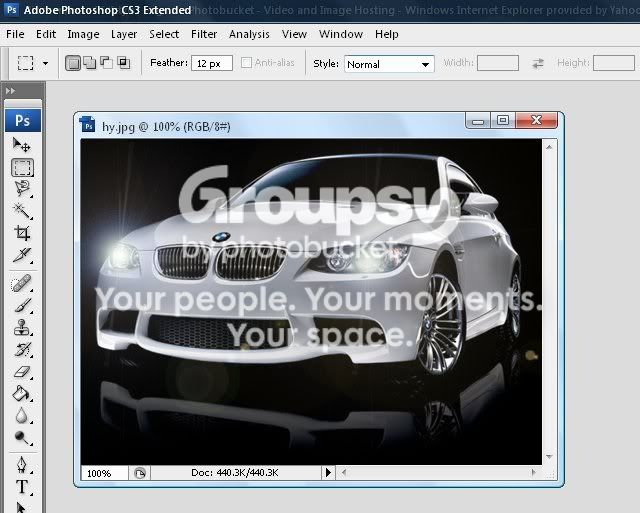Minimize the hy.jpg document window
This screenshot has height=513, width=640.
[x=478, y=121]
